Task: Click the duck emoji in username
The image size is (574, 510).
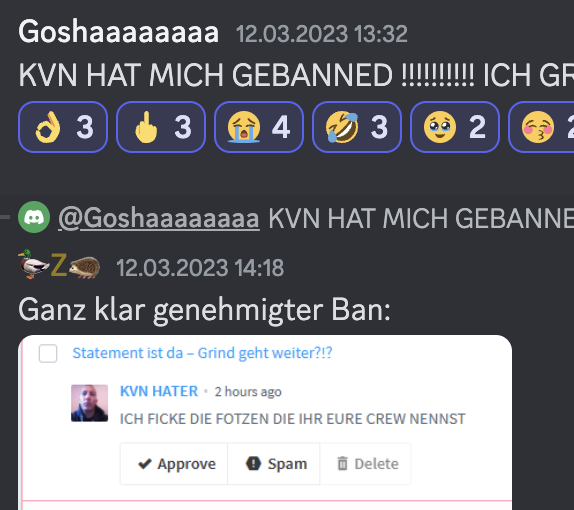Action: [x=33, y=264]
